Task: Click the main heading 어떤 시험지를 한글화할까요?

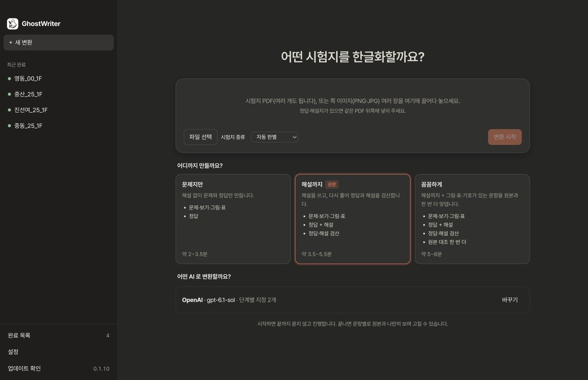Action: tap(353, 57)
